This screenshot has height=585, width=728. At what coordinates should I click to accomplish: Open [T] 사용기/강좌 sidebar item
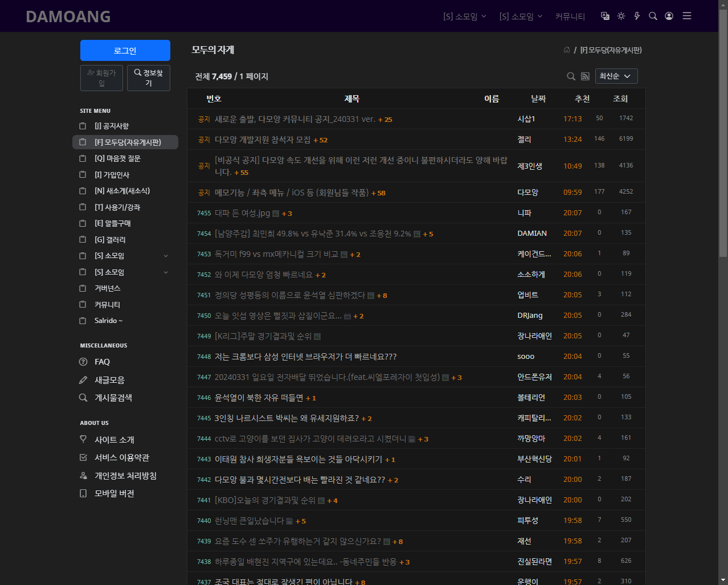click(x=117, y=207)
